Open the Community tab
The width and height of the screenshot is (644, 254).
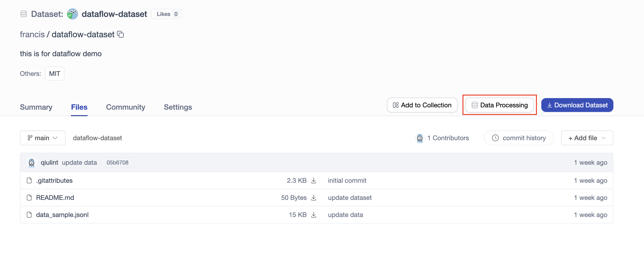(x=125, y=107)
